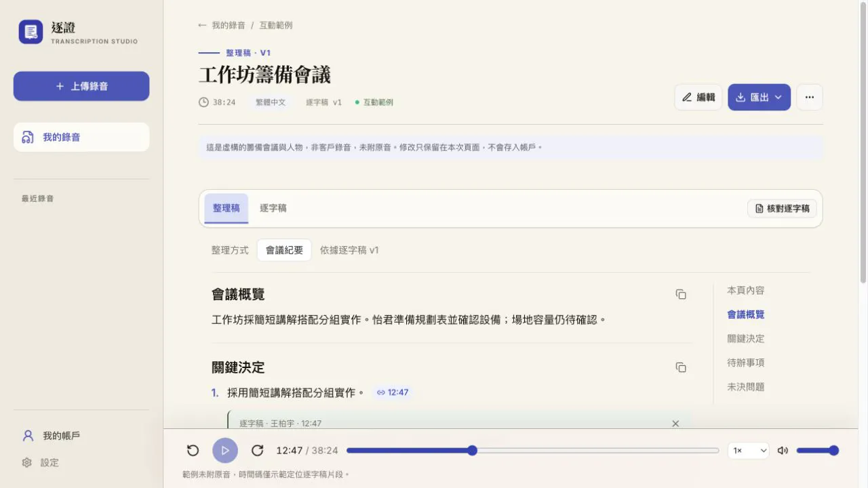The width and height of the screenshot is (868, 488).
Task: Open the more options ellipsis menu
Action: [x=810, y=97]
